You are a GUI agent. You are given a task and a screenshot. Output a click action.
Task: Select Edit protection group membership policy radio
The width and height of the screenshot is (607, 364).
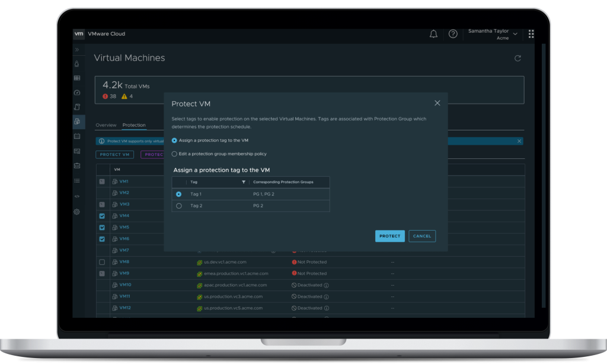point(175,154)
